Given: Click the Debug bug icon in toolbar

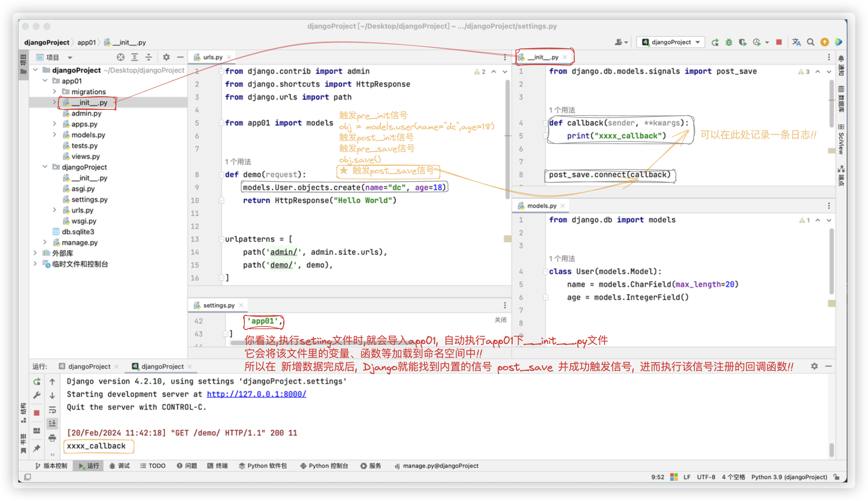Looking at the screenshot, I should click(x=729, y=42).
